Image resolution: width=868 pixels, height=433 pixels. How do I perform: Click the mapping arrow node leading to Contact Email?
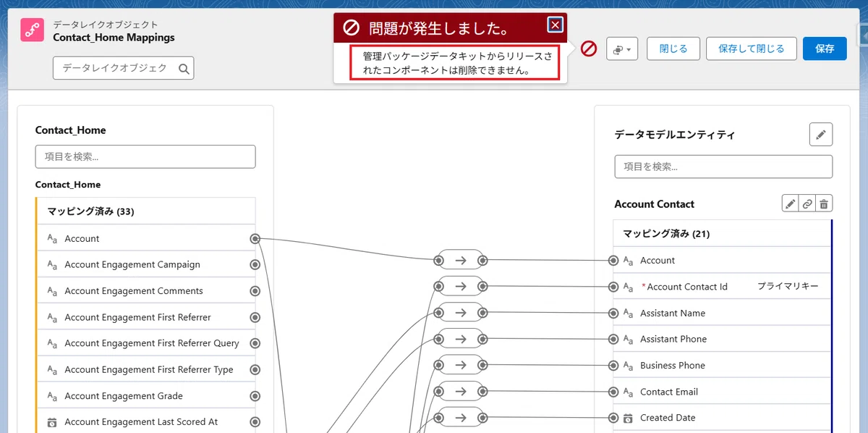460,392
